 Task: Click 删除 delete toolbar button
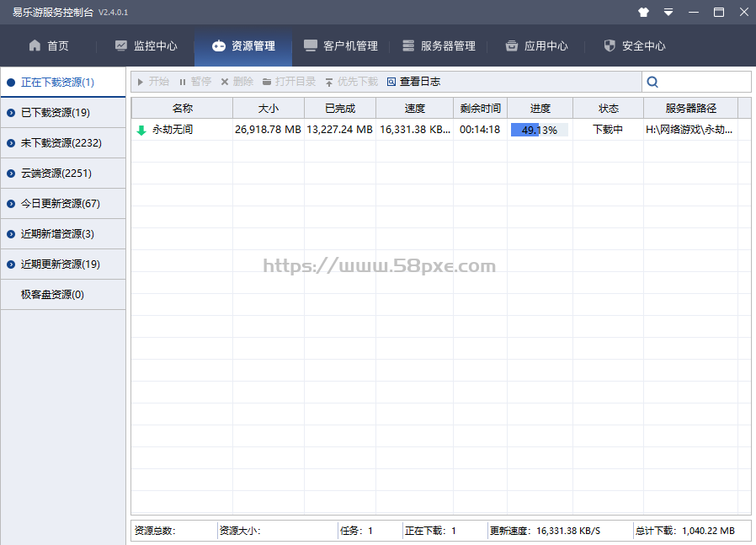(237, 82)
